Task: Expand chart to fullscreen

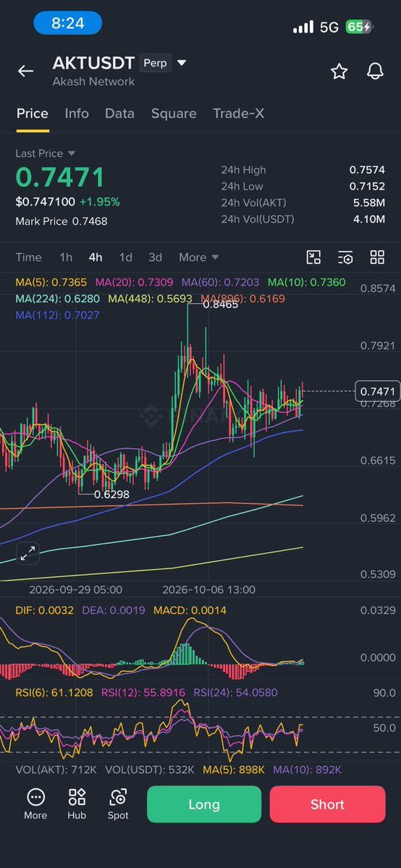Action: point(28,552)
